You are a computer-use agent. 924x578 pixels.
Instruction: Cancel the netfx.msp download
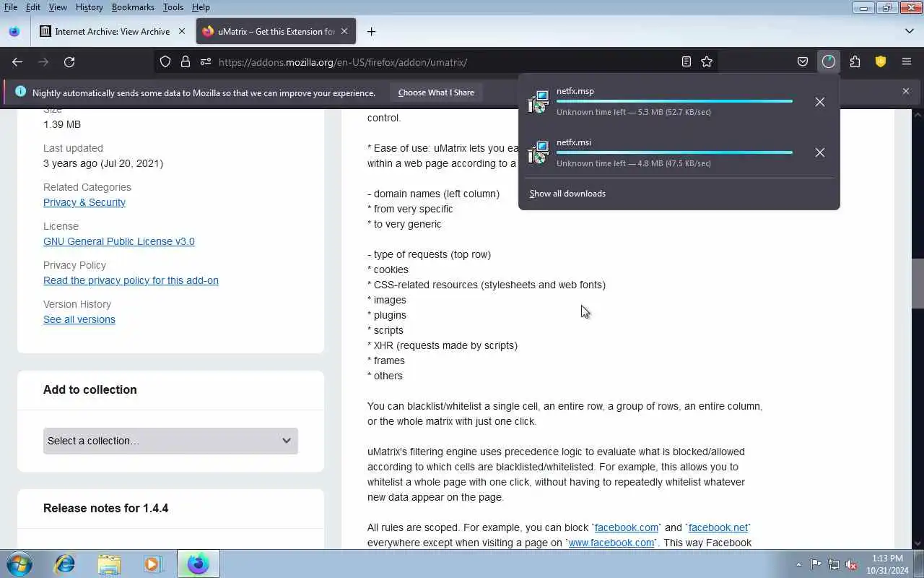point(820,102)
